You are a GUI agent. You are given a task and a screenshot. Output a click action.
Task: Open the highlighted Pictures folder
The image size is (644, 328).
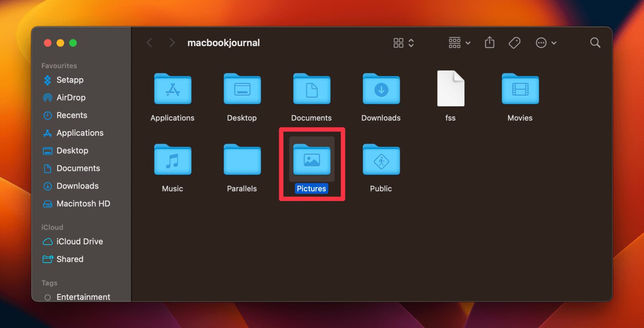coord(312,160)
